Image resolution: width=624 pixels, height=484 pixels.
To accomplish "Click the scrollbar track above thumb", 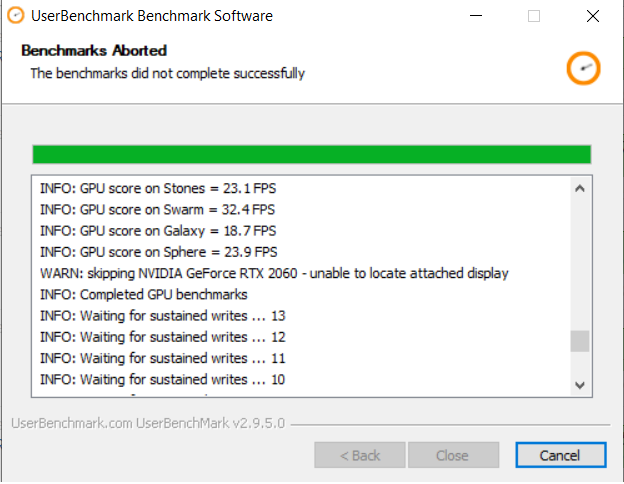I will coord(580,264).
